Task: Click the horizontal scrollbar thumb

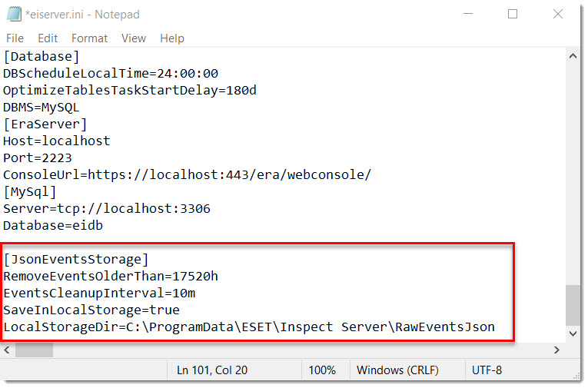Action: [x=34, y=350]
